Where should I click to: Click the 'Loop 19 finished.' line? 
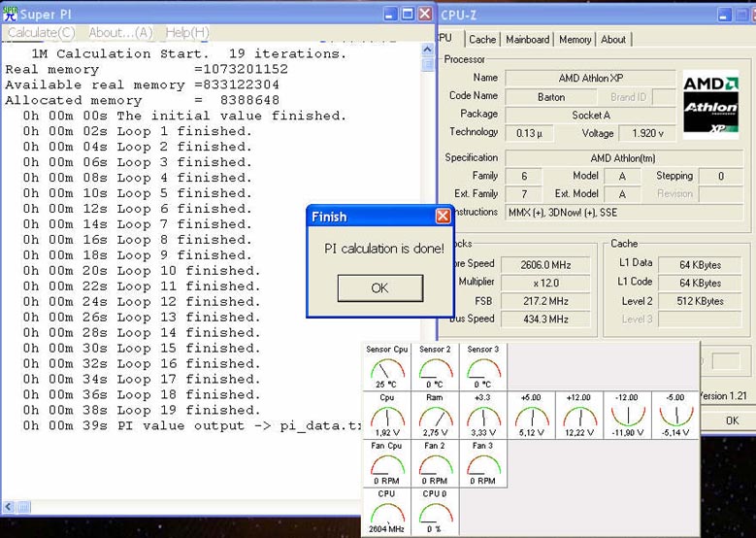coord(142,410)
